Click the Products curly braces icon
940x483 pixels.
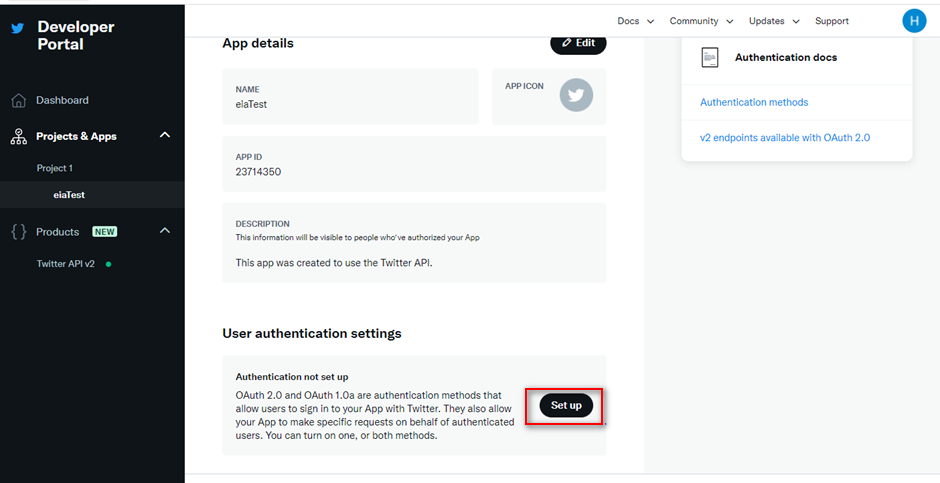[x=19, y=232]
